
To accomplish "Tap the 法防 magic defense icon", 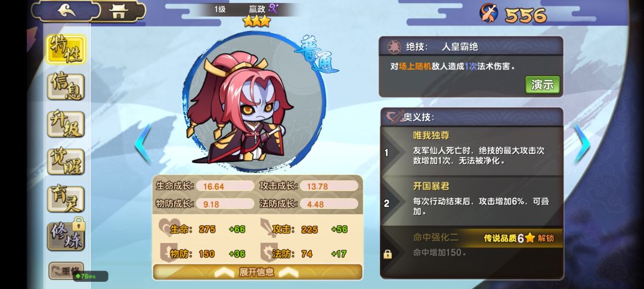I will click(x=268, y=253).
